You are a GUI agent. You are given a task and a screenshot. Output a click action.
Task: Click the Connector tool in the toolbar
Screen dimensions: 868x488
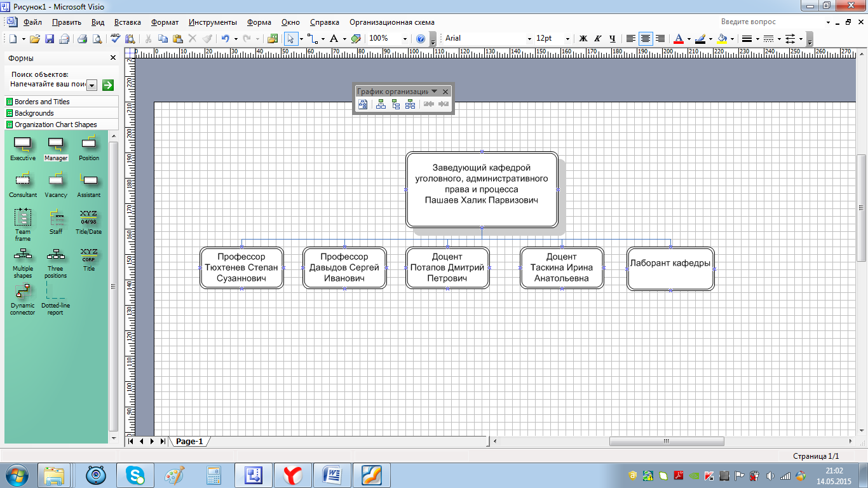click(312, 39)
